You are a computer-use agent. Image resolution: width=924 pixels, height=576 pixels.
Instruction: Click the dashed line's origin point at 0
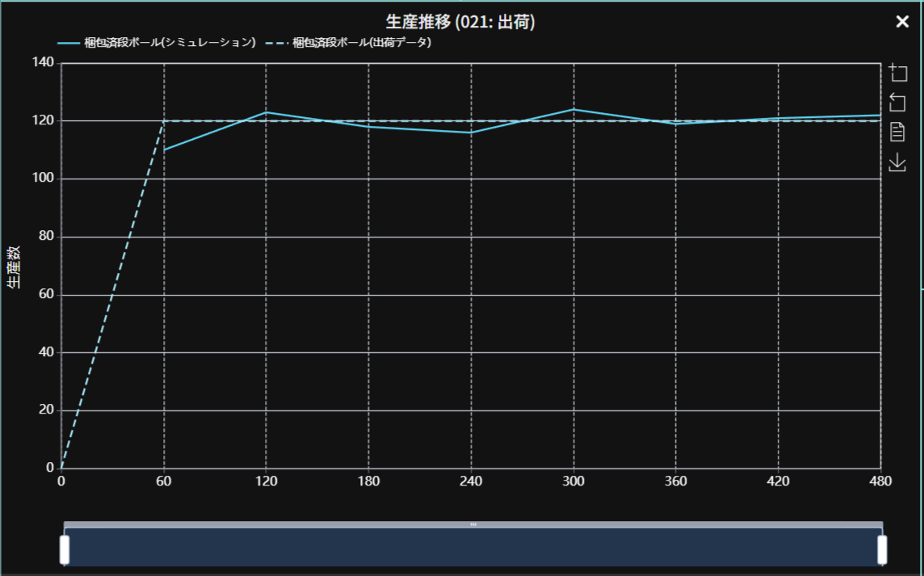(x=61, y=468)
